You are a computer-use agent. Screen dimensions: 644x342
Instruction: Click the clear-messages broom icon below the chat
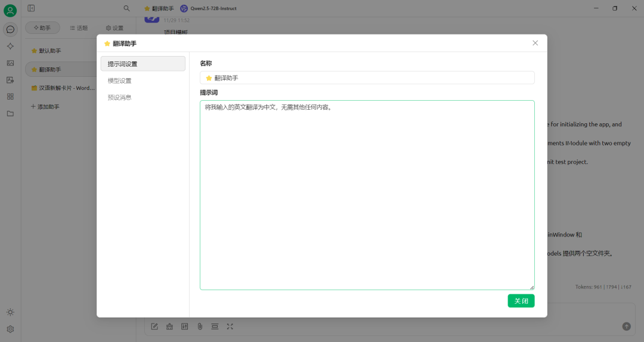point(169,327)
